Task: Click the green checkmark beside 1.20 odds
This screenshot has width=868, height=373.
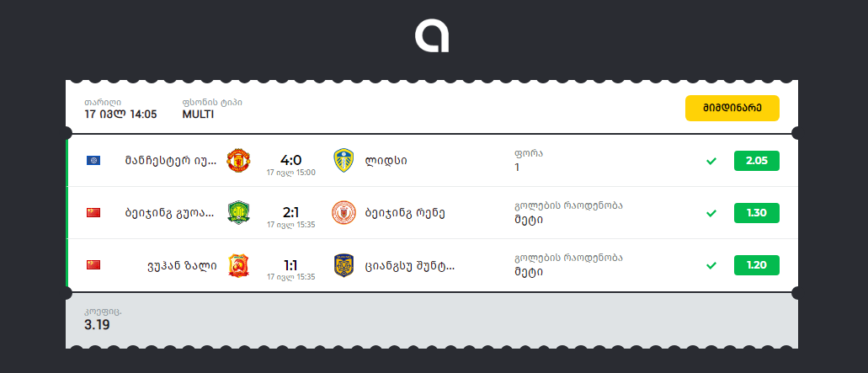Action: point(711,265)
